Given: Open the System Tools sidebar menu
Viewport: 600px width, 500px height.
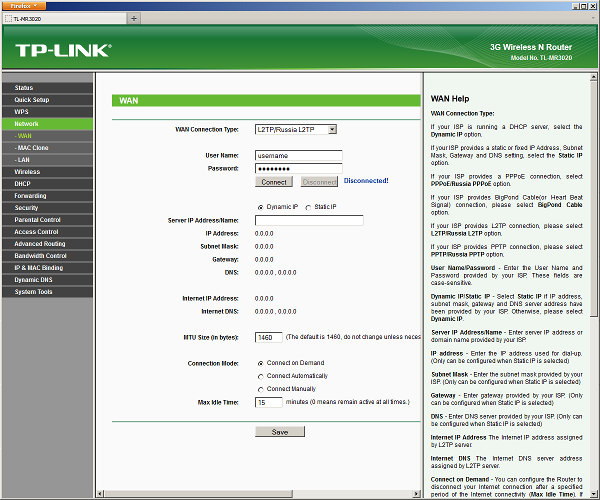Looking at the screenshot, I should tap(33, 291).
